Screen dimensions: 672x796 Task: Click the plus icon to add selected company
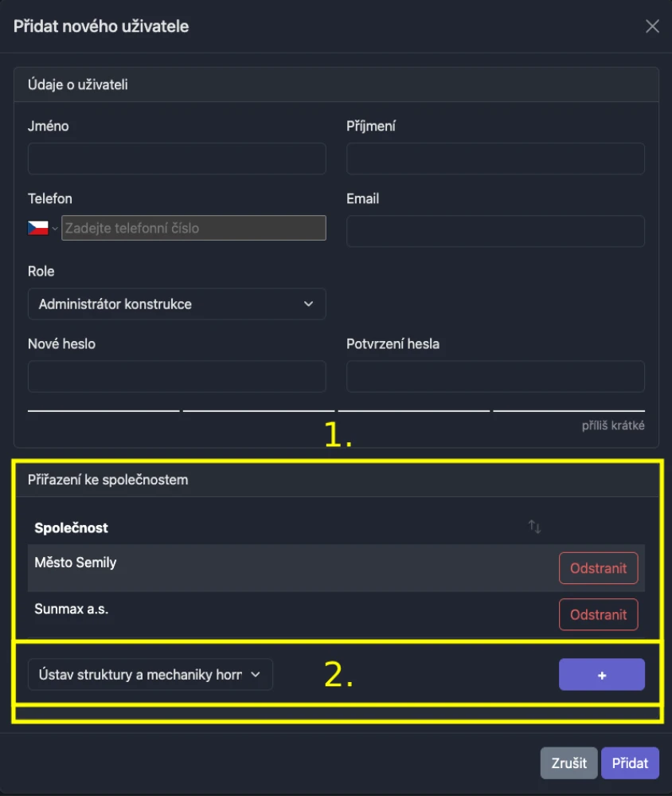[x=601, y=674]
